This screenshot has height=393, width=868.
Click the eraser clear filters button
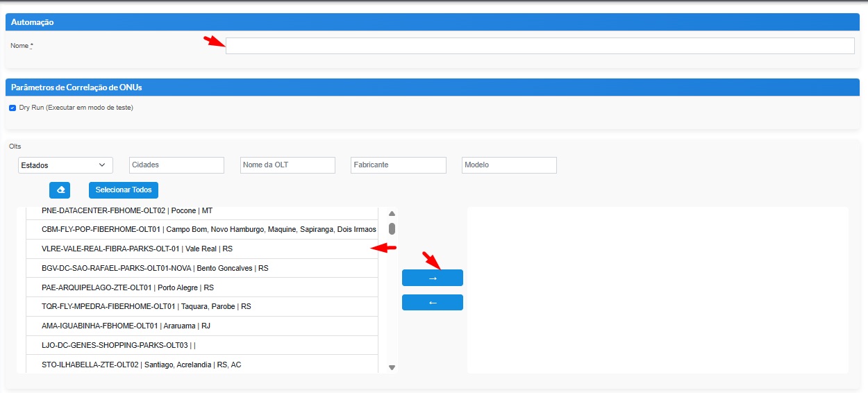(60, 190)
